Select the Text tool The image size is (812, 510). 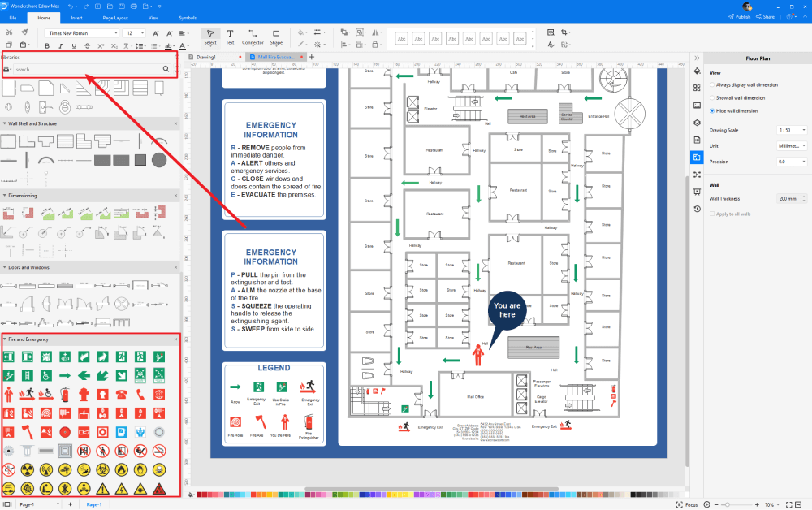(x=230, y=37)
